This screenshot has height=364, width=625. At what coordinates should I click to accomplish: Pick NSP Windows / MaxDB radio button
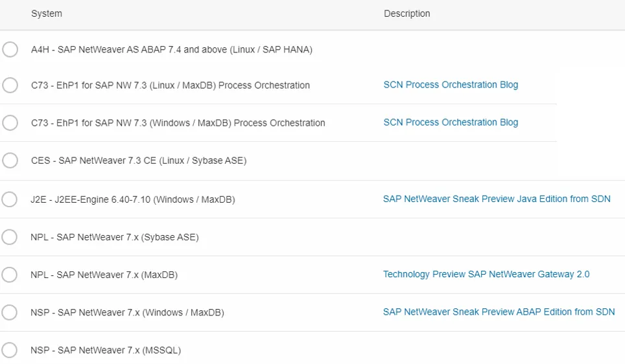[10, 312]
